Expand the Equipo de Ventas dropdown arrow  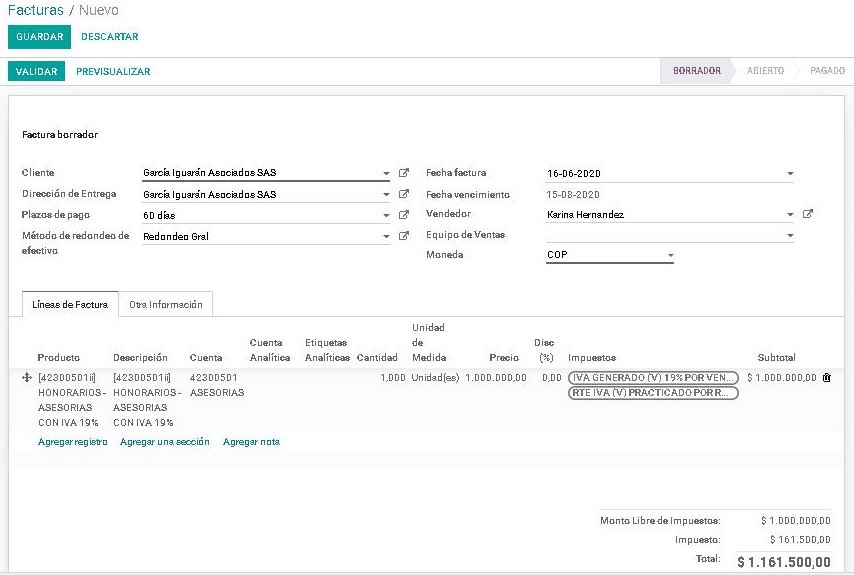pos(790,236)
